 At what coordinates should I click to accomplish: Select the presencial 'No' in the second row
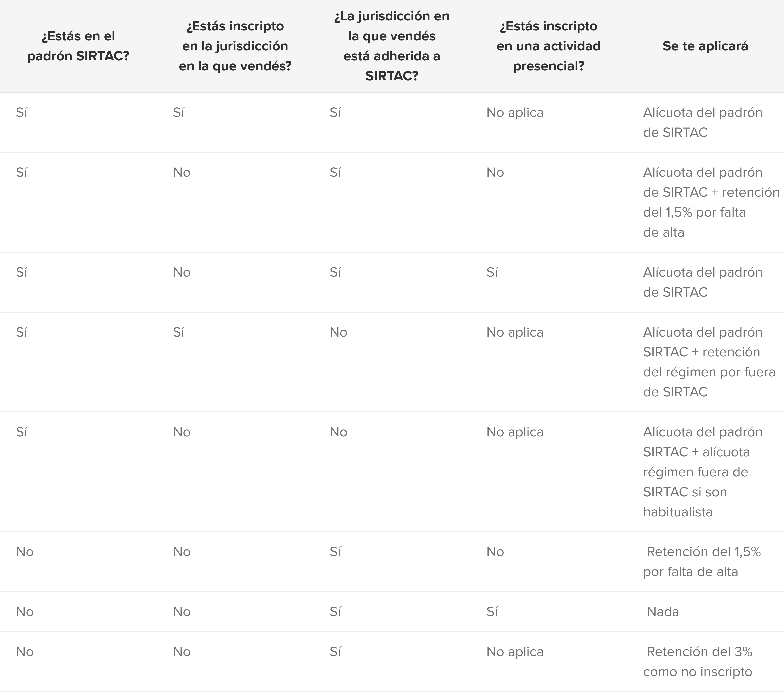(x=495, y=172)
